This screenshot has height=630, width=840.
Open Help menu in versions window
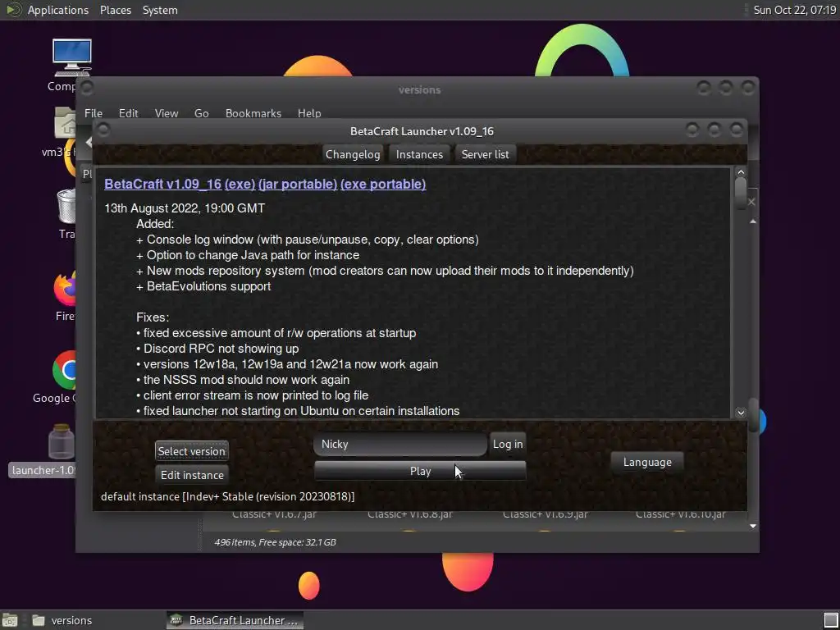(309, 113)
